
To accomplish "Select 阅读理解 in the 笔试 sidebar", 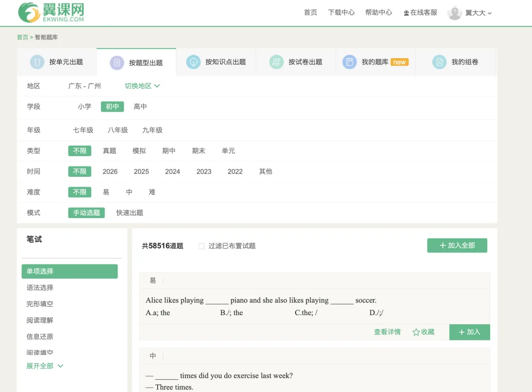I will click(39, 320).
